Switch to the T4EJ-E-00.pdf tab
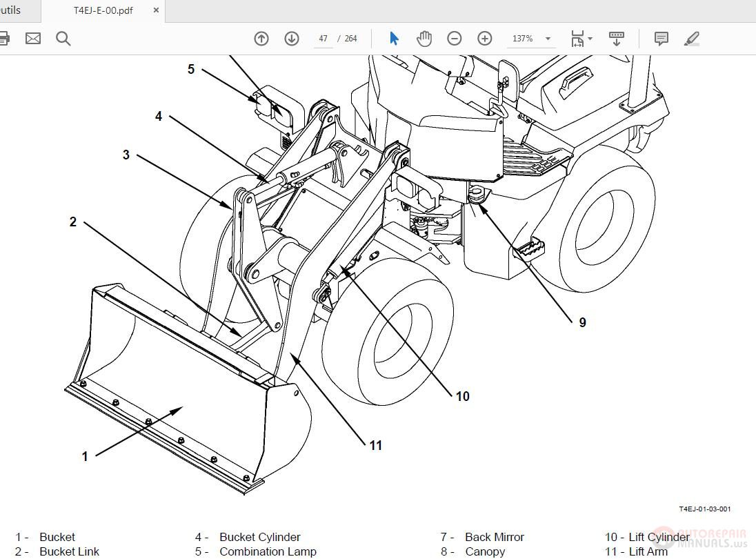Screen dimensions: 756x559 pos(103,10)
